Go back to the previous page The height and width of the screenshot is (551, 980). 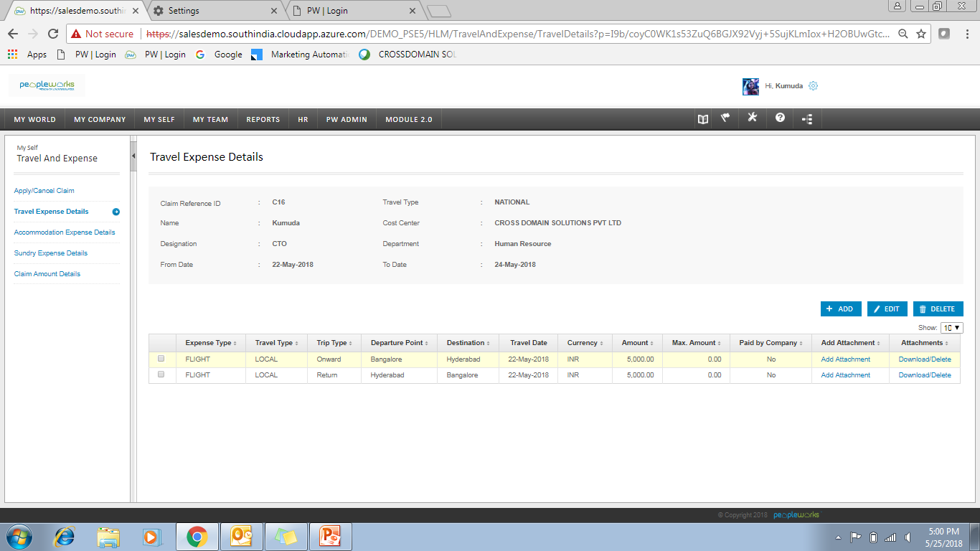(x=13, y=34)
